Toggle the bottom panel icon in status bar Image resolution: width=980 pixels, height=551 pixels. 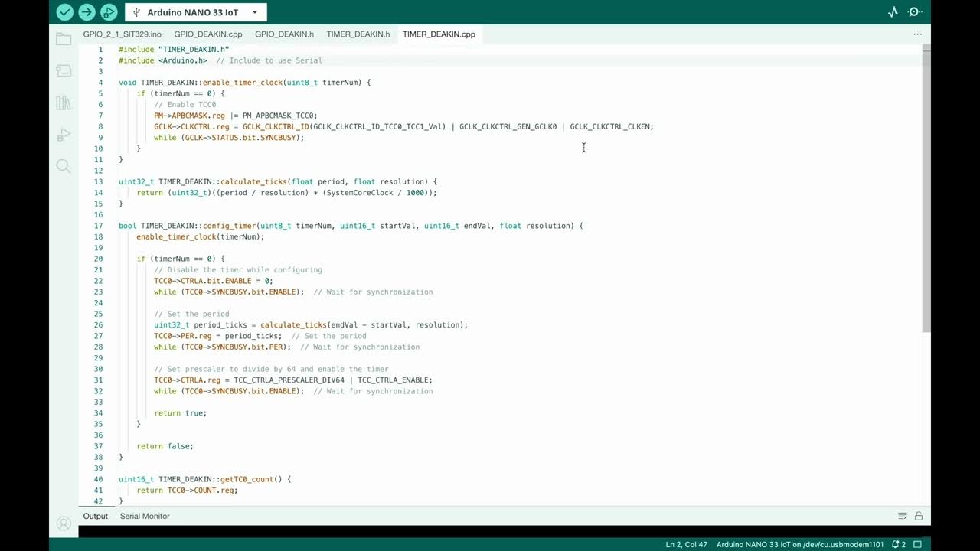(x=917, y=544)
